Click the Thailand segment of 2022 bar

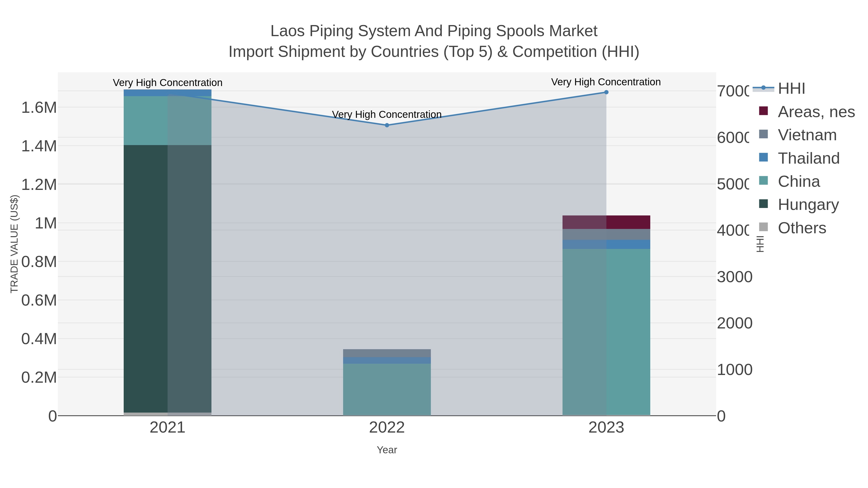tap(387, 360)
